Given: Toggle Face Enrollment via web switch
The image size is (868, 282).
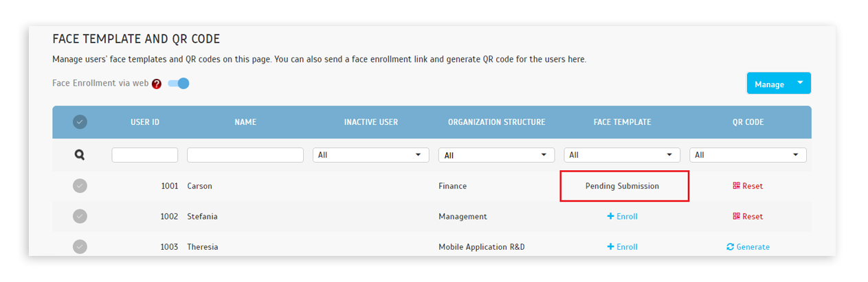Looking at the screenshot, I should pyautogui.click(x=179, y=84).
